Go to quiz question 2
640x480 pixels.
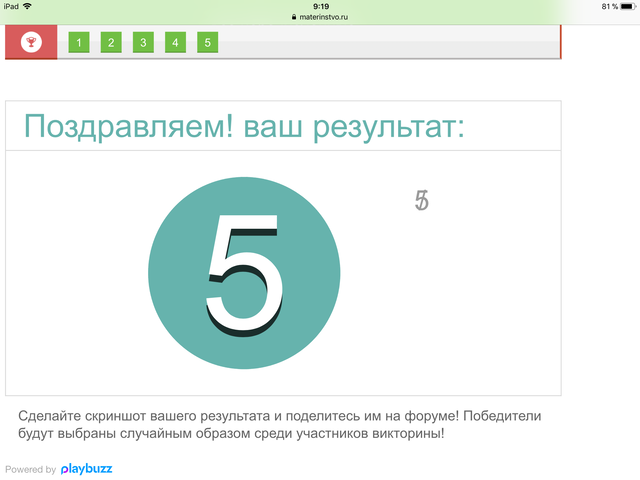coord(111,42)
